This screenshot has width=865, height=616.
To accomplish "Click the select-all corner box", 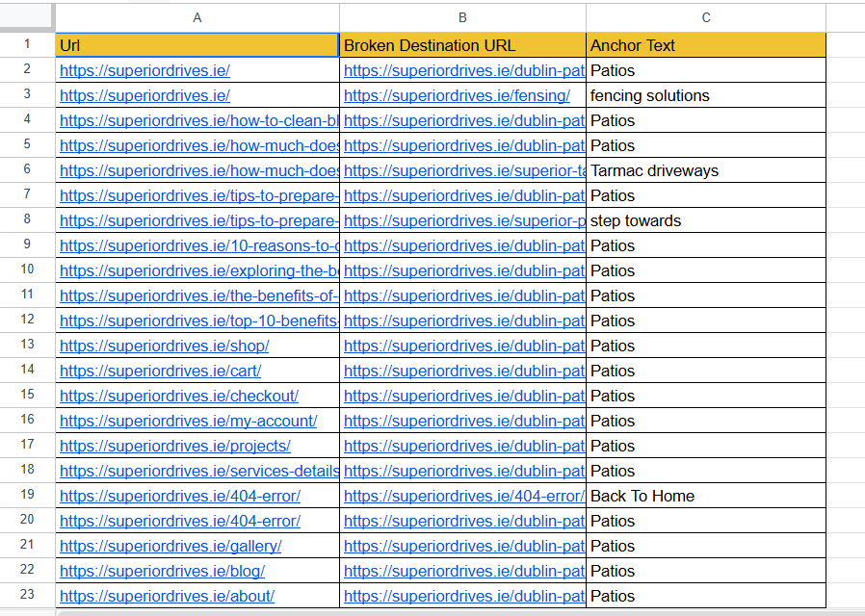I will (27, 17).
